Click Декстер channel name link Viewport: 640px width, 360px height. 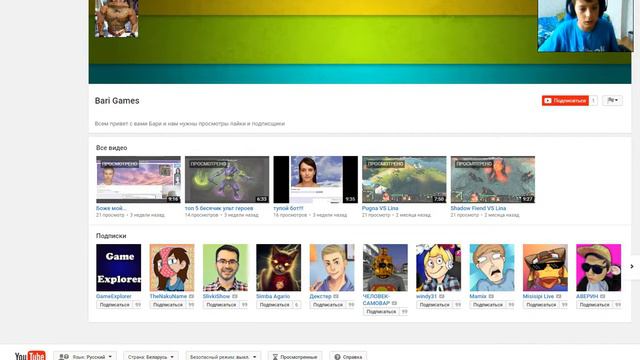[320, 296]
